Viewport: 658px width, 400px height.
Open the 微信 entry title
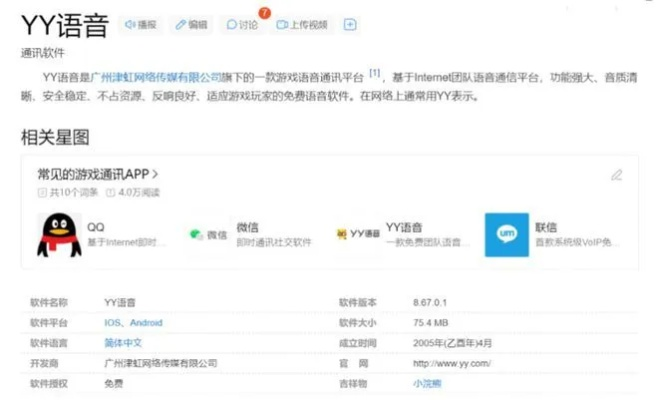coord(248,227)
